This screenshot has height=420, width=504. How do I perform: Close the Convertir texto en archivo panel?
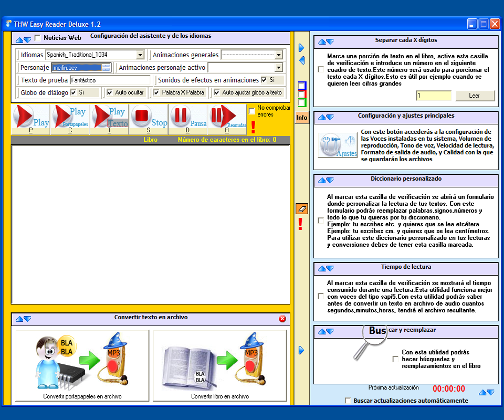[282, 319]
